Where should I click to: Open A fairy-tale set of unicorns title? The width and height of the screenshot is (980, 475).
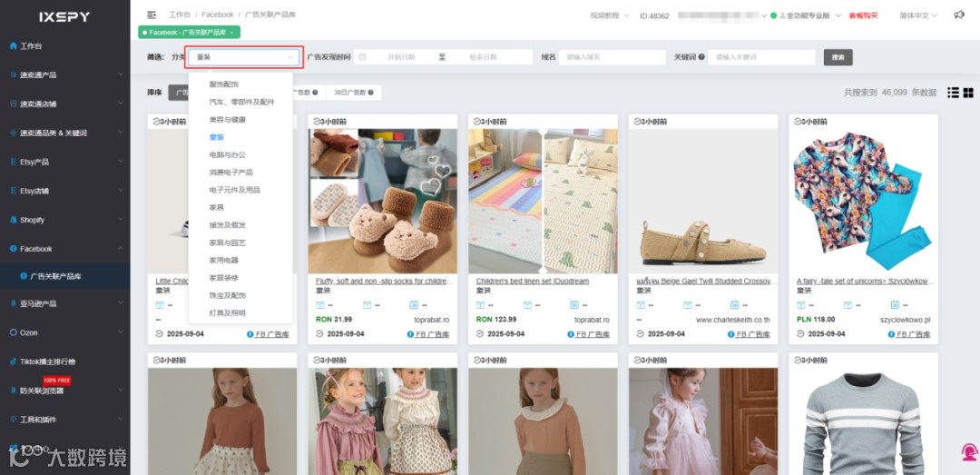864,281
